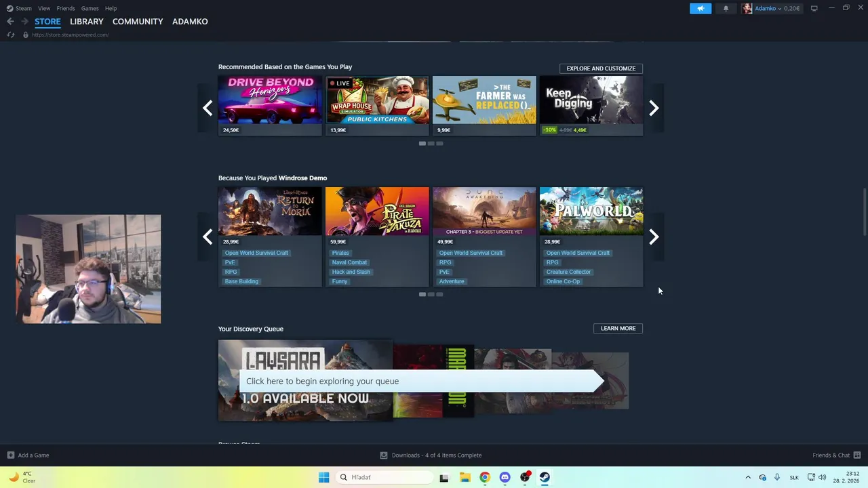Open Steam icon in taskbar
The image size is (868, 488).
[545, 477]
